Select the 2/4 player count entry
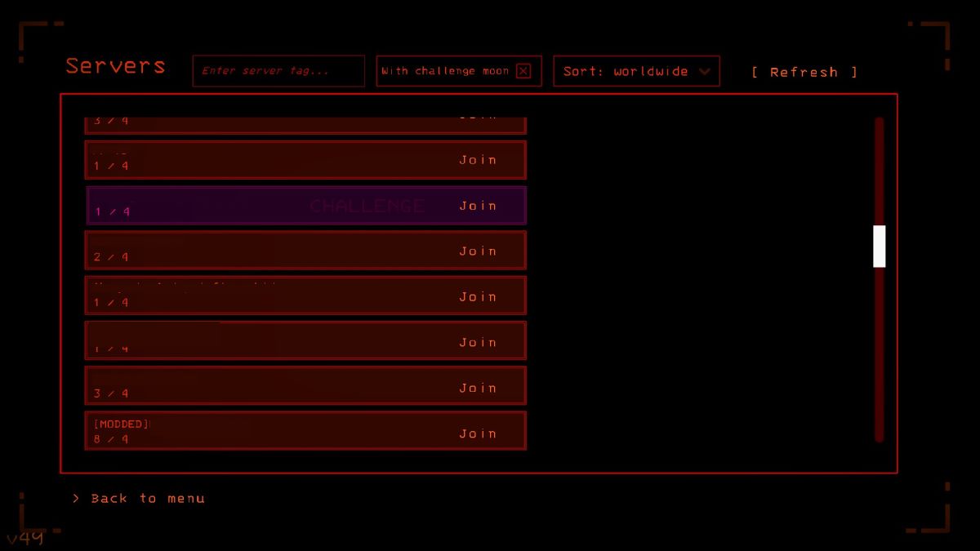The width and height of the screenshot is (980, 551). coord(111,257)
